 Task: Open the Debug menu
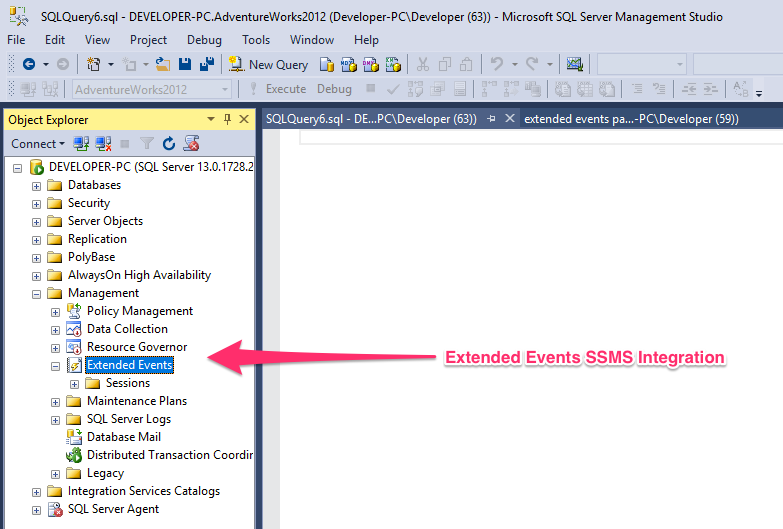[x=204, y=40]
